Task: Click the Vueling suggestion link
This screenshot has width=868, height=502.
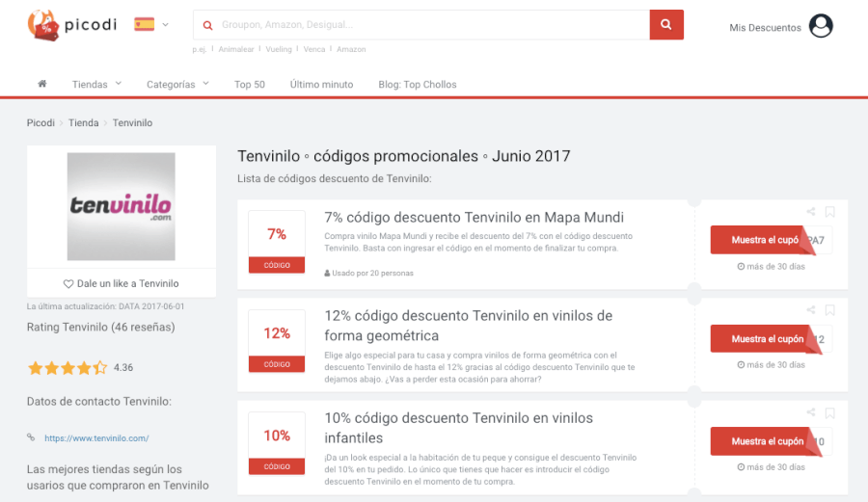Action: pos(279,49)
